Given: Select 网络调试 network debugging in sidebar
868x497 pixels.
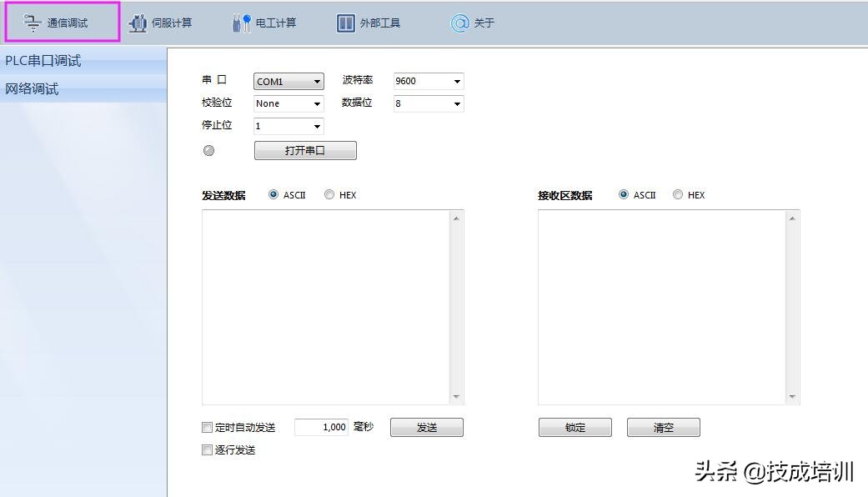Looking at the screenshot, I should 30,88.
